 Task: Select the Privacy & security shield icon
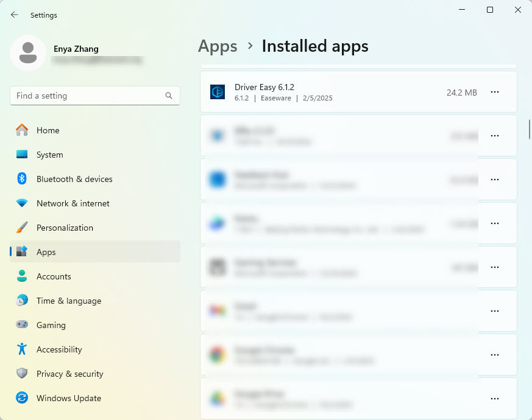pyautogui.click(x=22, y=374)
